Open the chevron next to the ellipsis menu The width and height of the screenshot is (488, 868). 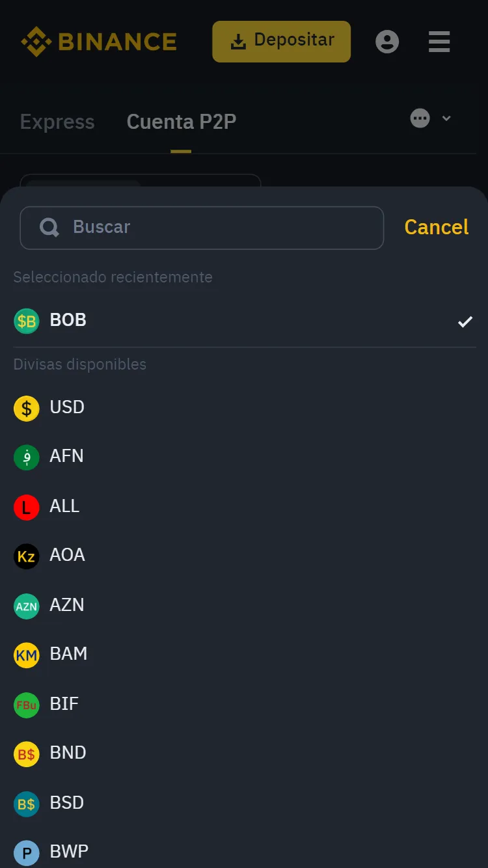click(446, 118)
